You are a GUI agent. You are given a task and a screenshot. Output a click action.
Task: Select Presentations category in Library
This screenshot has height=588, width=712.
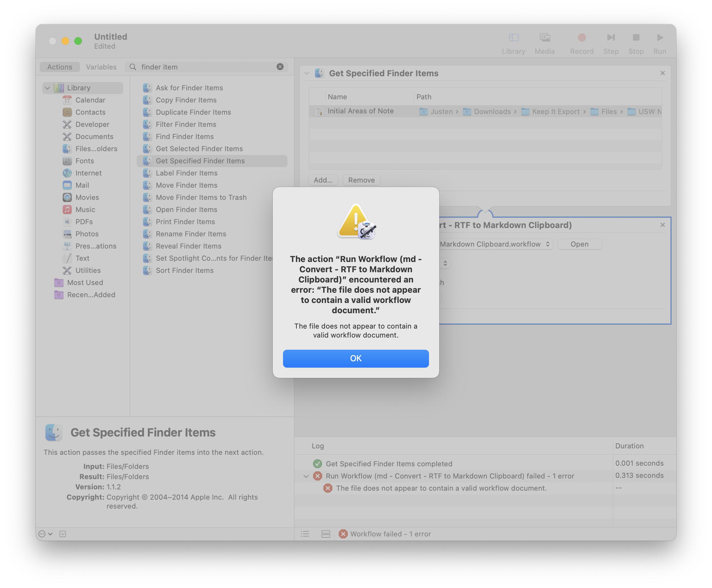click(x=96, y=246)
